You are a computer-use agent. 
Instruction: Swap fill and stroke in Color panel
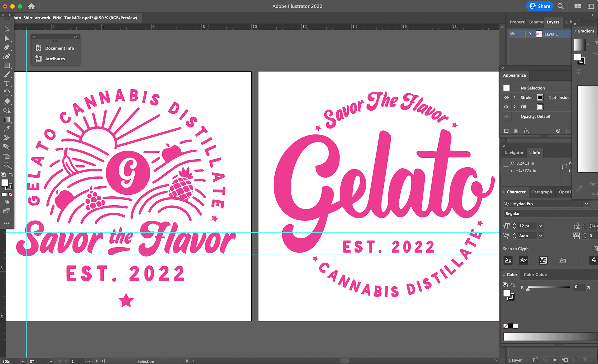(513, 285)
